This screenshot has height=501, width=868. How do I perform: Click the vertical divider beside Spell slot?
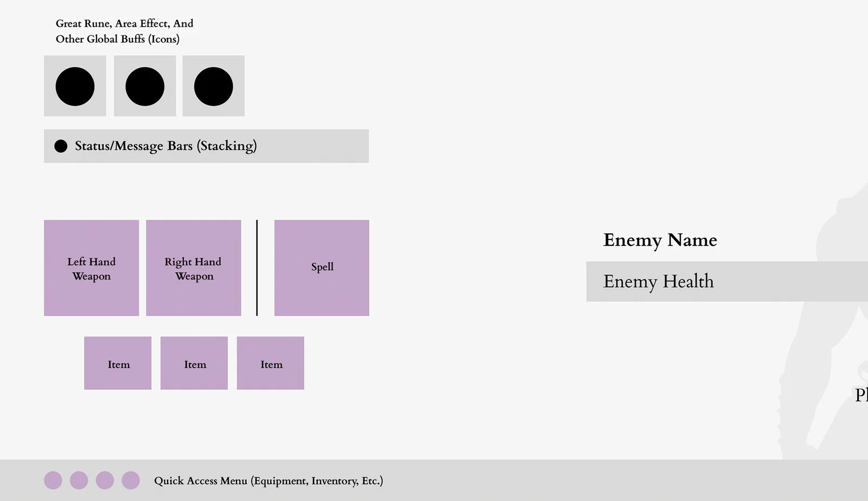tap(257, 268)
